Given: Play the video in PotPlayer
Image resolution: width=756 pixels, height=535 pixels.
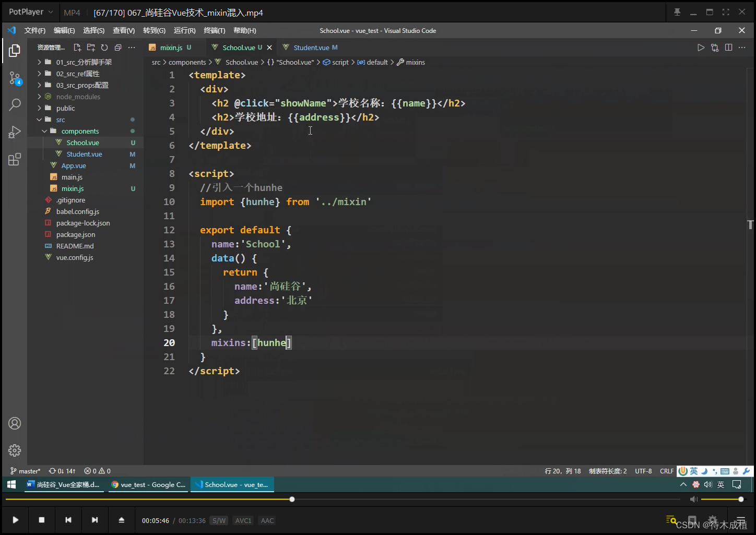Looking at the screenshot, I should [16, 520].
